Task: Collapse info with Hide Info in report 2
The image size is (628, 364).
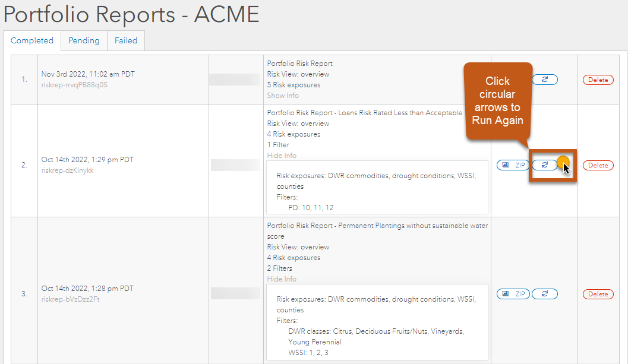Action: point(282,156)
